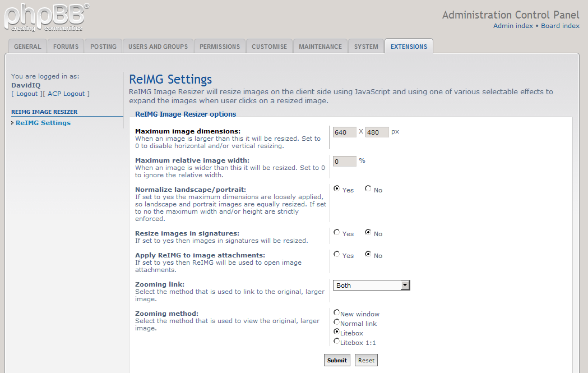588x373 pixels.
Task: Click the Logout link
Action: [27, 94]
